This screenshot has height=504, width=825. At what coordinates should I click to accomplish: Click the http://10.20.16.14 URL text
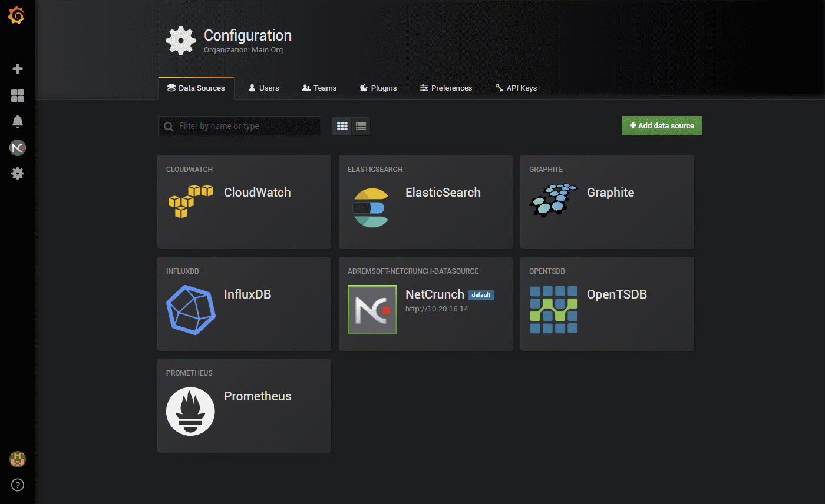437,309
